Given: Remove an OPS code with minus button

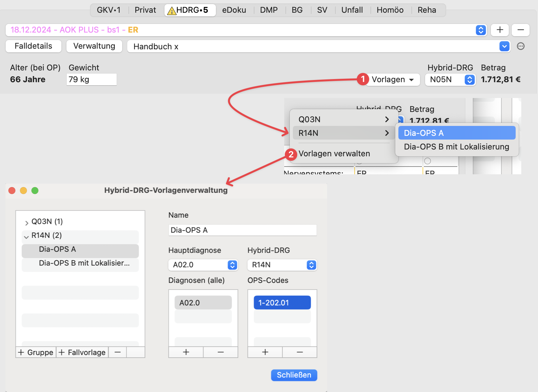Looking at the screenshot, I should (x=300, y=352).
